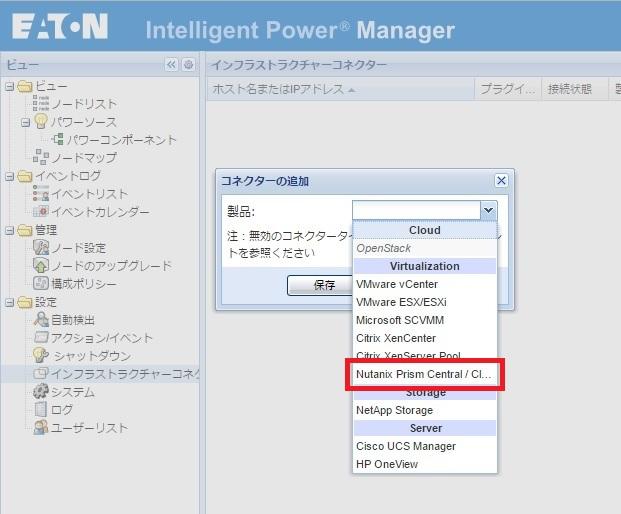Open システム settings tree item
The width and height of the screenshot is (621, 514).
pos(73,392)
